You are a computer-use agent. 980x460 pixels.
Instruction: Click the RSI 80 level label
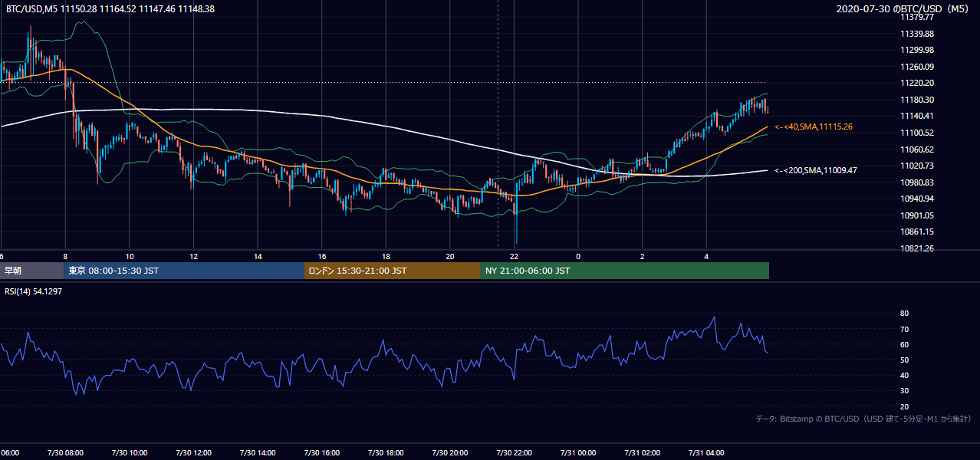905,314
